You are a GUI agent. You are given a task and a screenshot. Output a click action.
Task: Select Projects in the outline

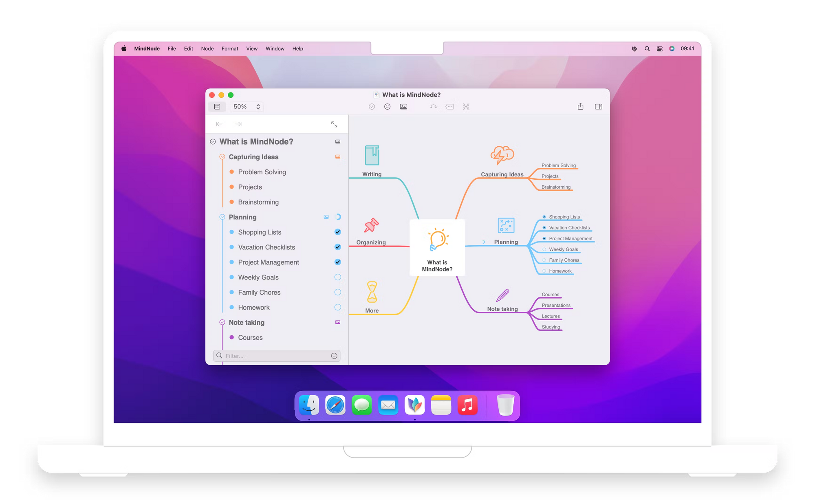click(x=250, y=187)
